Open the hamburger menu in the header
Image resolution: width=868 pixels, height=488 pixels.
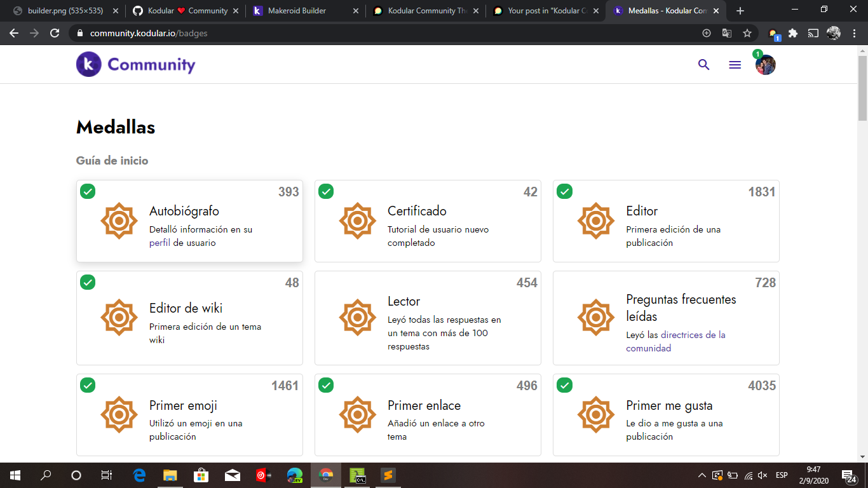pos(735,65)
